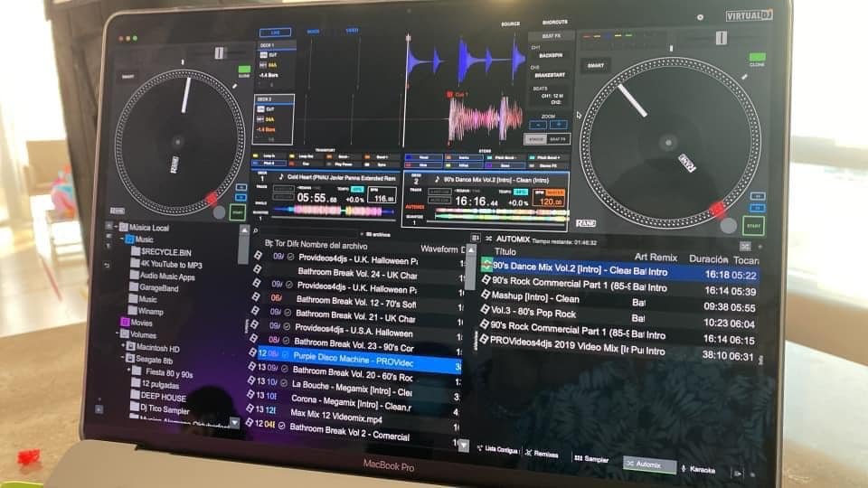Click folder tree scroll-up arrow
This screenshot has width=868, height=488.
pyautogui.click(x=243, y=230)
